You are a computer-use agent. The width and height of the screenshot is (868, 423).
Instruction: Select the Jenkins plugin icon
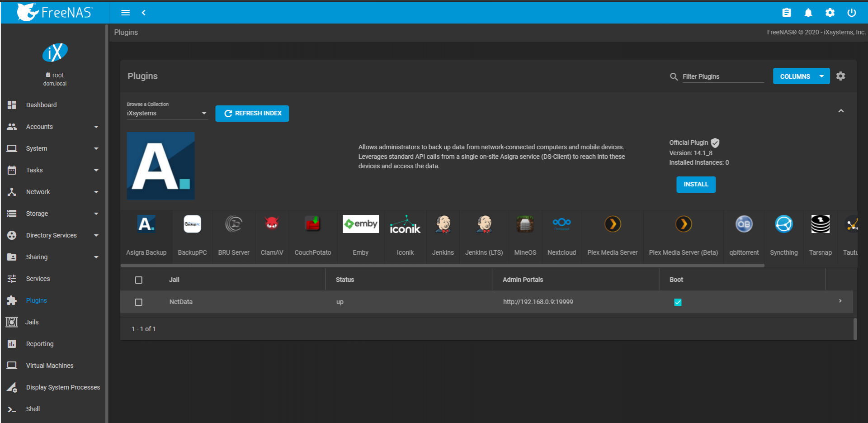[443, 224]
